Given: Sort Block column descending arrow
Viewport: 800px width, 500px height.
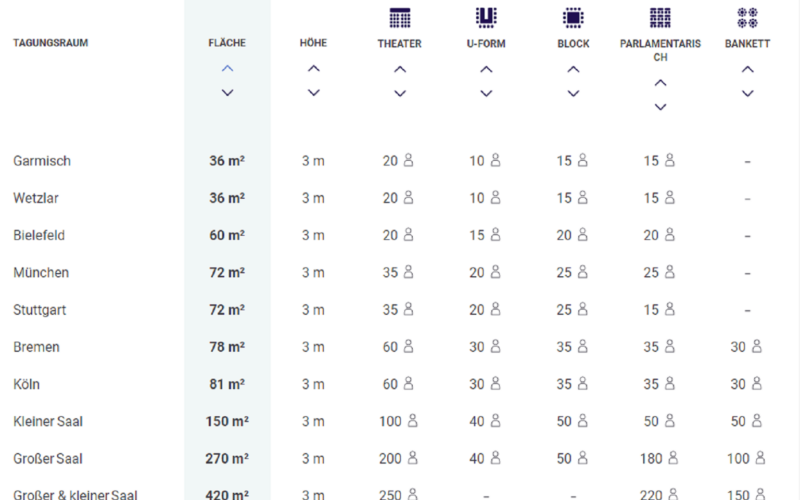Looking at the screenshot, I should tap(573, 93).
